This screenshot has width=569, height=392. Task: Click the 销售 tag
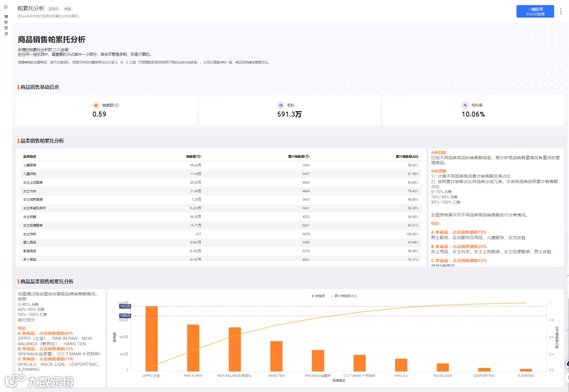(x=67, y=9)
